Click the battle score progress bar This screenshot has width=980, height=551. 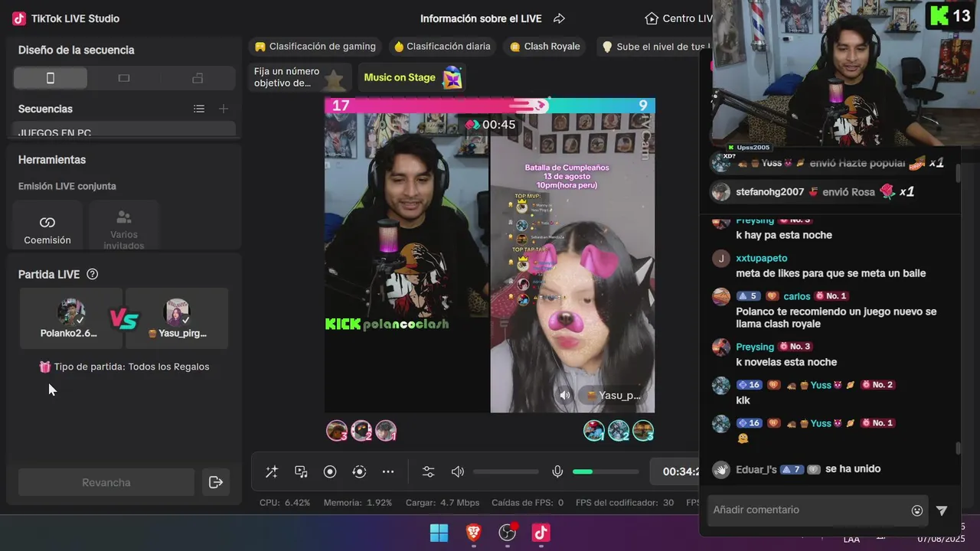point(490,106)
